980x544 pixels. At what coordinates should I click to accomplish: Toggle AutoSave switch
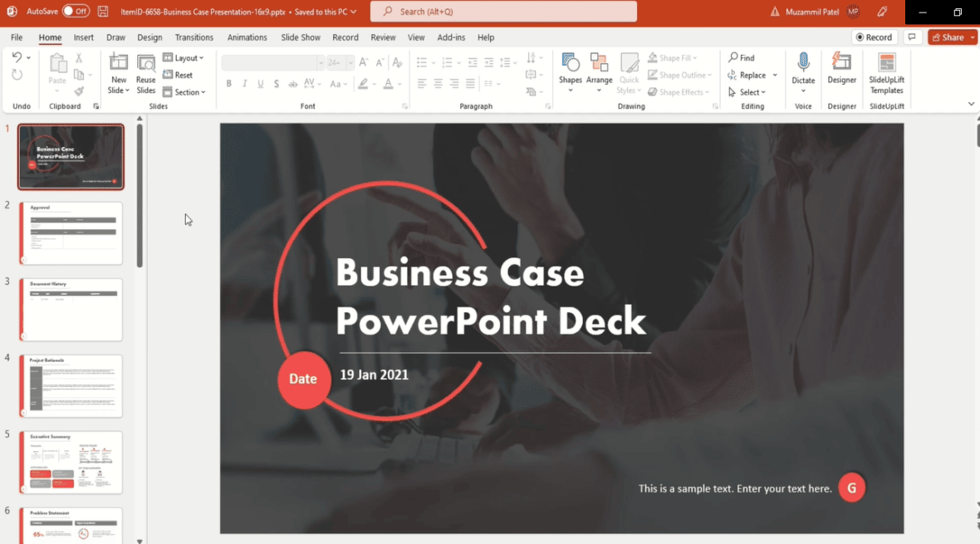click(x=76, y=12)
